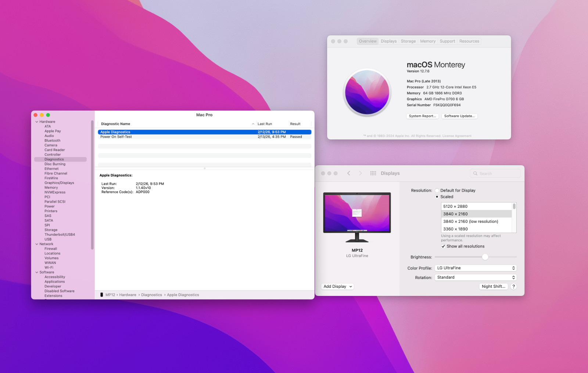Image resolution: width=588 pixels, height=373 pixels.
Task: Click Hardware in the path bar
Action: tap(128, 295)
